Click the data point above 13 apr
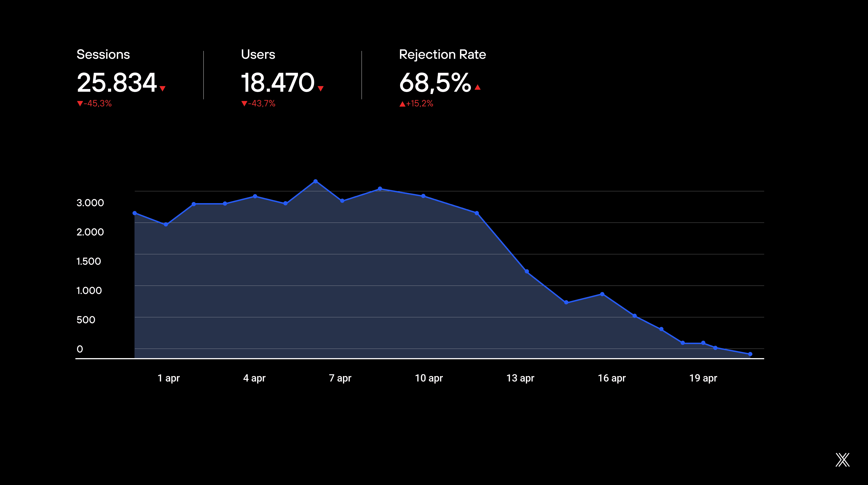 (x=527, y=271)
